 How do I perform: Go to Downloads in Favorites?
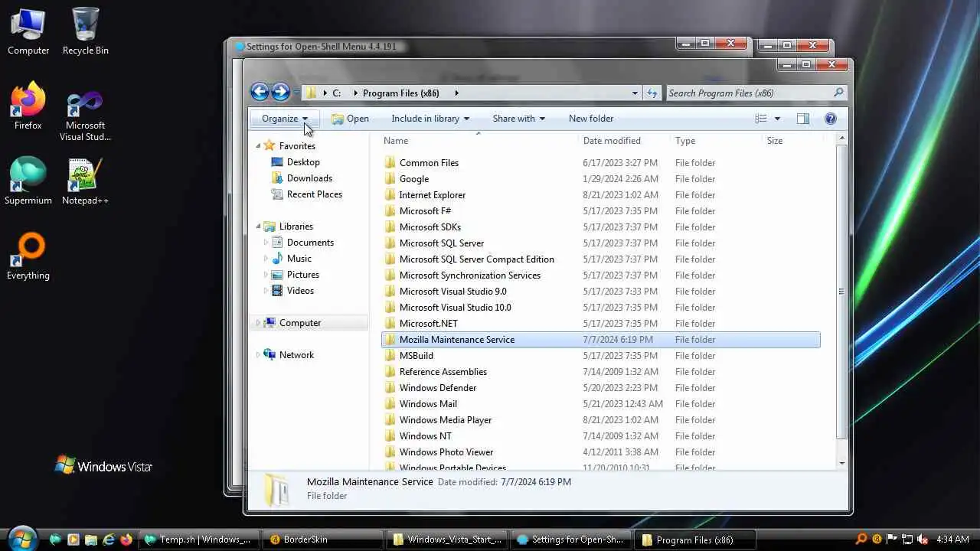point(309,178)
